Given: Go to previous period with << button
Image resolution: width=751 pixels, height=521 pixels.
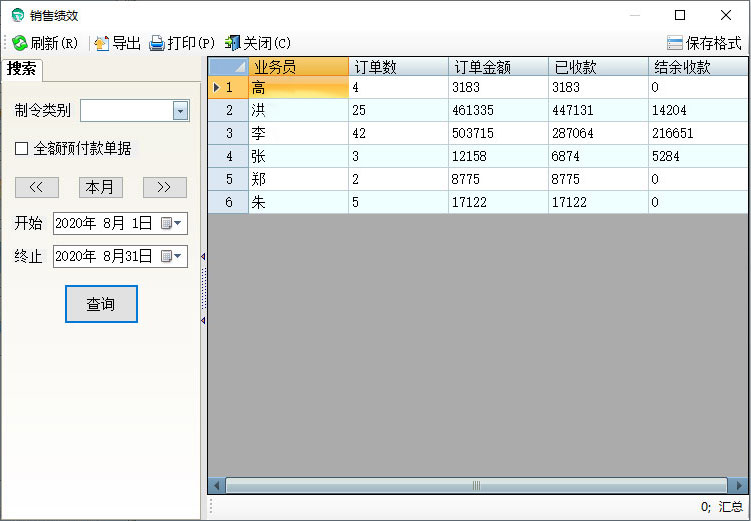Looking at the screenshot, I should 36,187.
